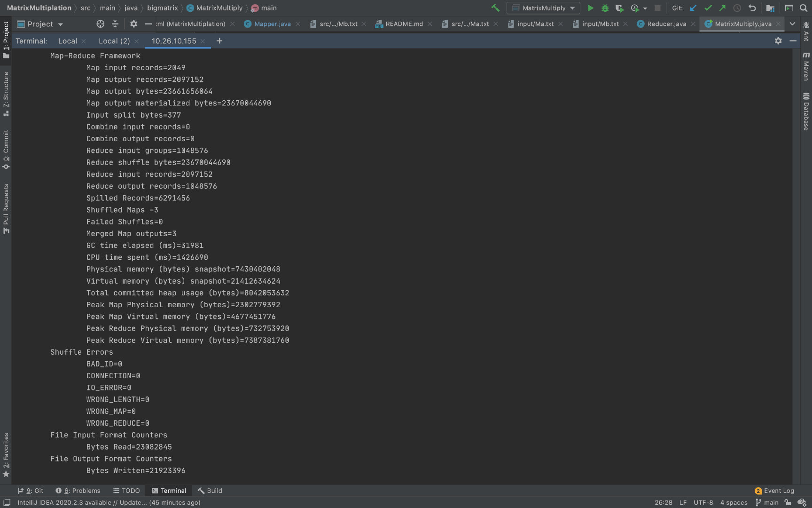Open the Git tool window button
812x508 pixels.
(x=31, y=491)
